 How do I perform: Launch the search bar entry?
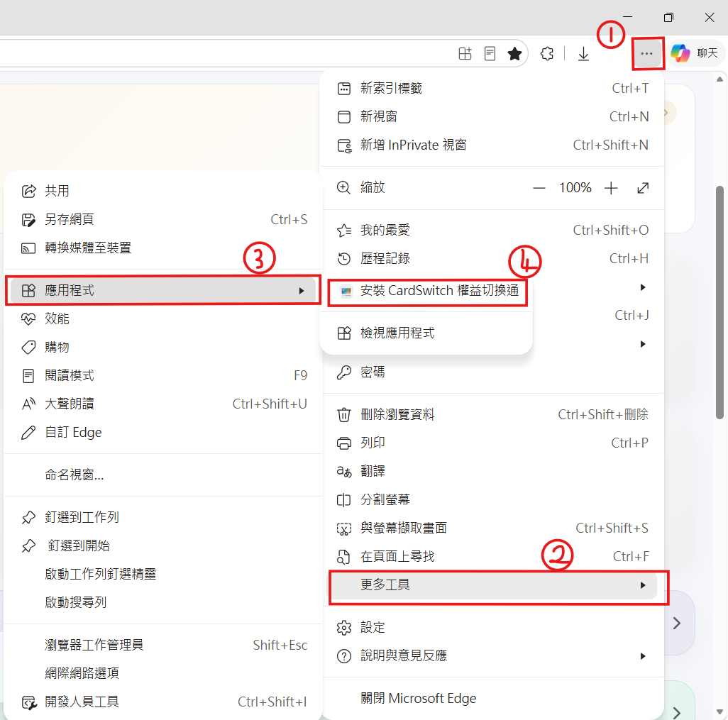point(163,602)
